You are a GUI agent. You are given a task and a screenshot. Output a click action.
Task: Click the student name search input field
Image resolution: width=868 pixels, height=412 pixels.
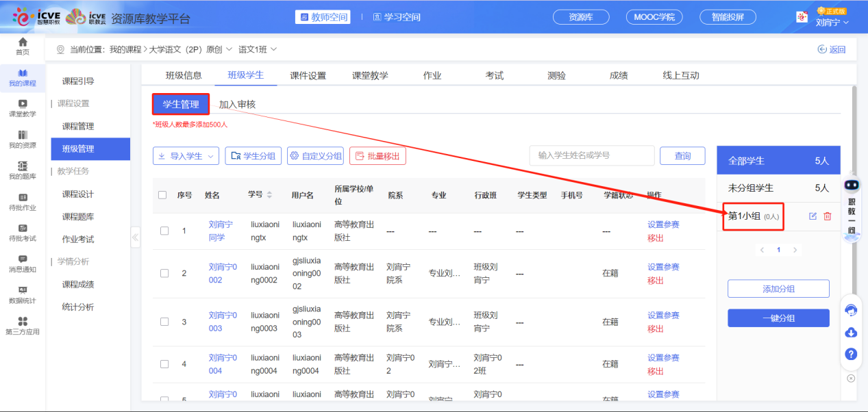click(x=591, y=155)
